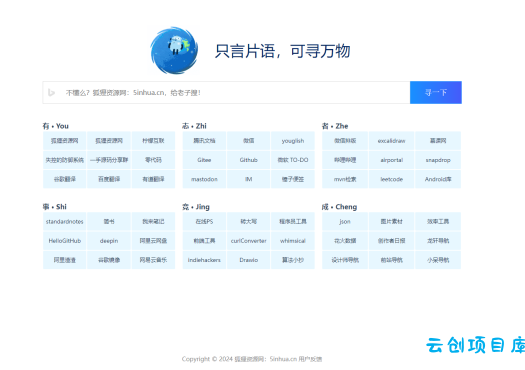
Task: Open the 零代码 link tile
Action: pos(153,160)
